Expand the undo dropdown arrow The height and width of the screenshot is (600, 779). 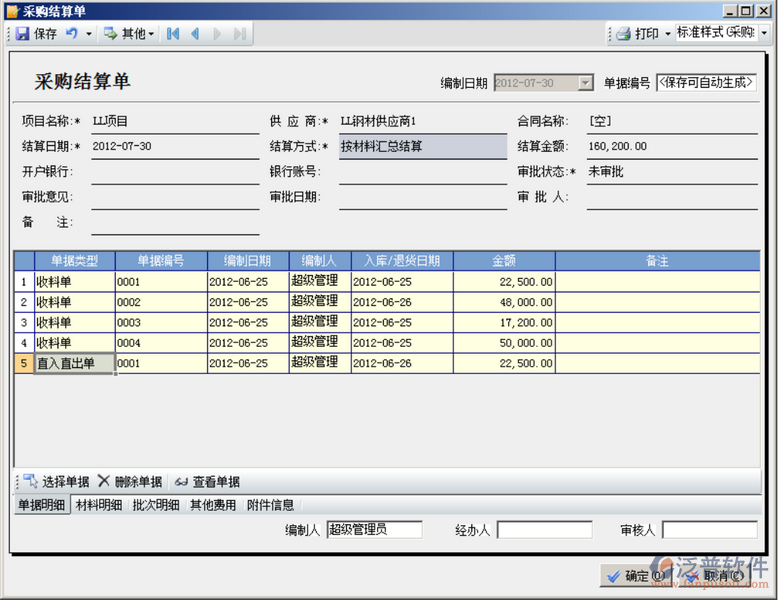pos(89,34)
